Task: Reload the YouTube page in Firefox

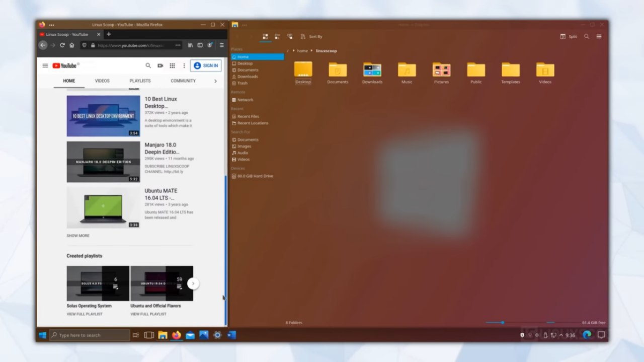Action: pos(62,45)
